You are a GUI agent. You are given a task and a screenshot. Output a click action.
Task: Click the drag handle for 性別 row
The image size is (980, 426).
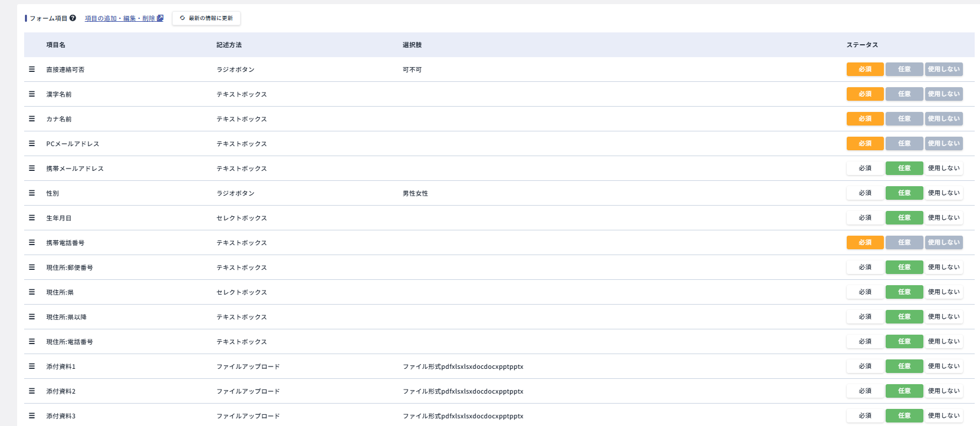point(32,193)
